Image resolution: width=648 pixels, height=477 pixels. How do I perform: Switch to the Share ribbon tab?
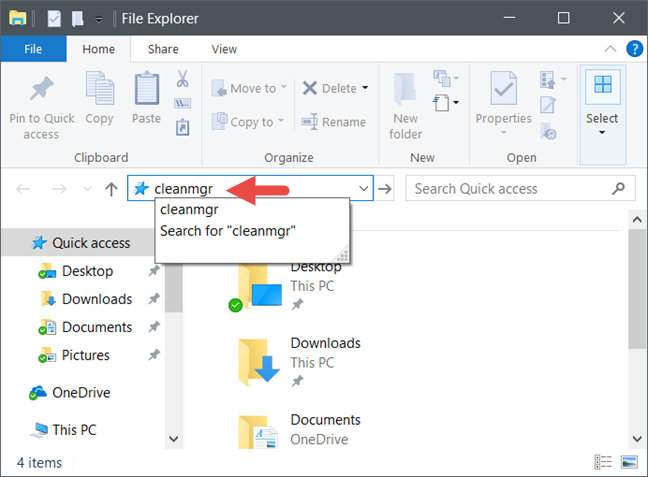point(163,49)
